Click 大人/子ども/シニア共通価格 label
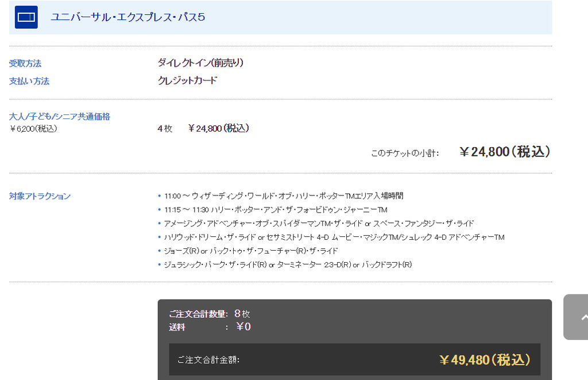The height and width of the screenshot is (380, 588). click(x=60, y=116)
